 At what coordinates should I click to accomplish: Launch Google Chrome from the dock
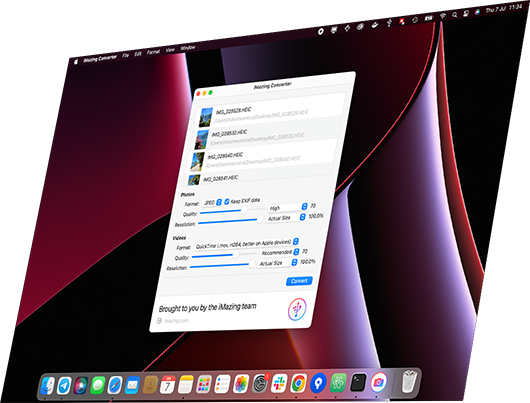point(298,383)
